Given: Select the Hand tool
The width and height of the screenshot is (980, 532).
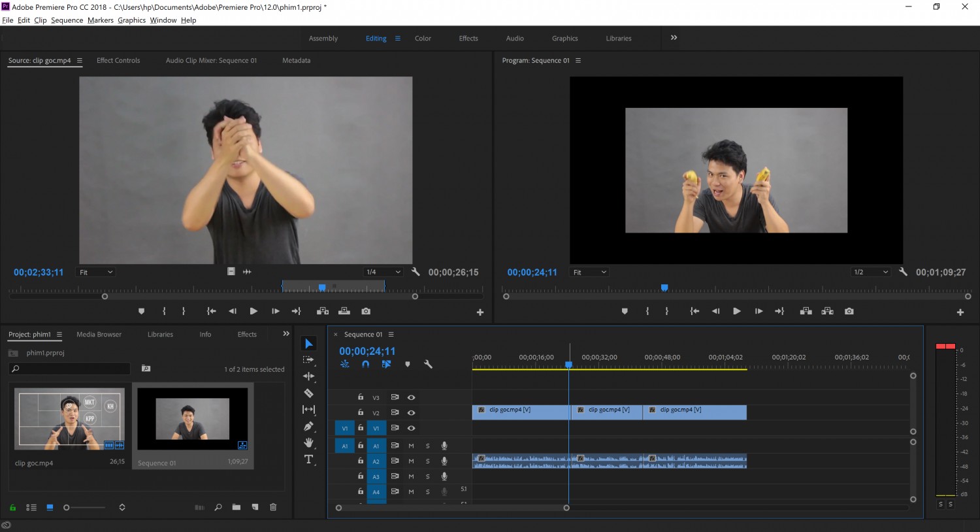Looking at the screenshot, I should click(309, 442).
